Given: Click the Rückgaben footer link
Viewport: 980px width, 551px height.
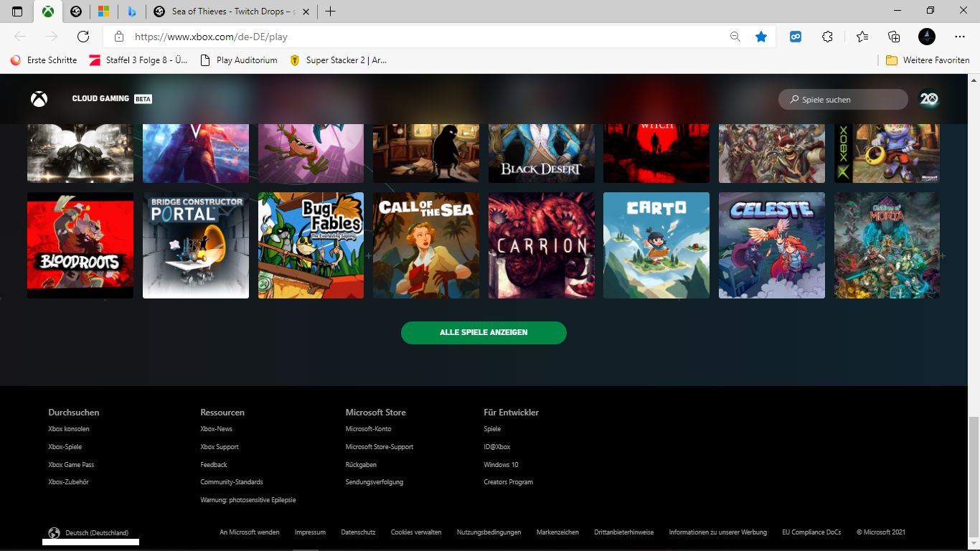Looking at the screenshot, I should coord(361,465).
